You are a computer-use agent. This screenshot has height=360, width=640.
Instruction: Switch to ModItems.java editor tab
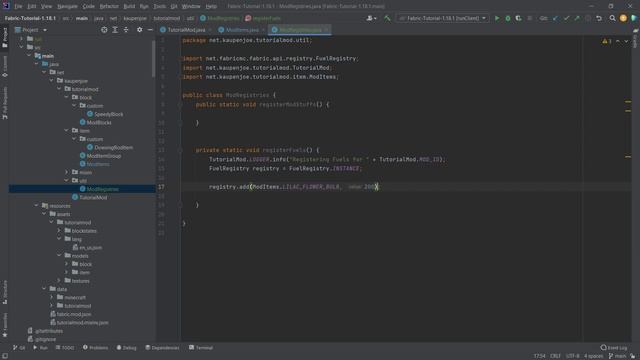pyautogui.click(x=242, y=30)
